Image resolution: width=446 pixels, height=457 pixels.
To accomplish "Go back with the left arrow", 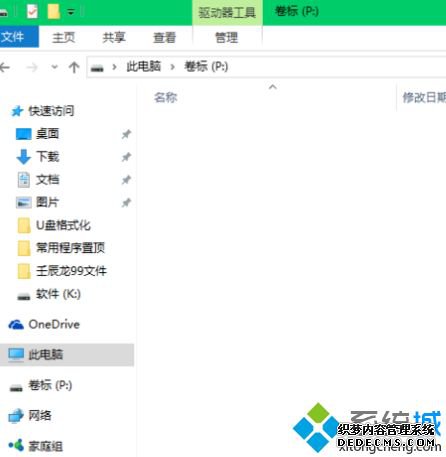I will pos(5,67).
